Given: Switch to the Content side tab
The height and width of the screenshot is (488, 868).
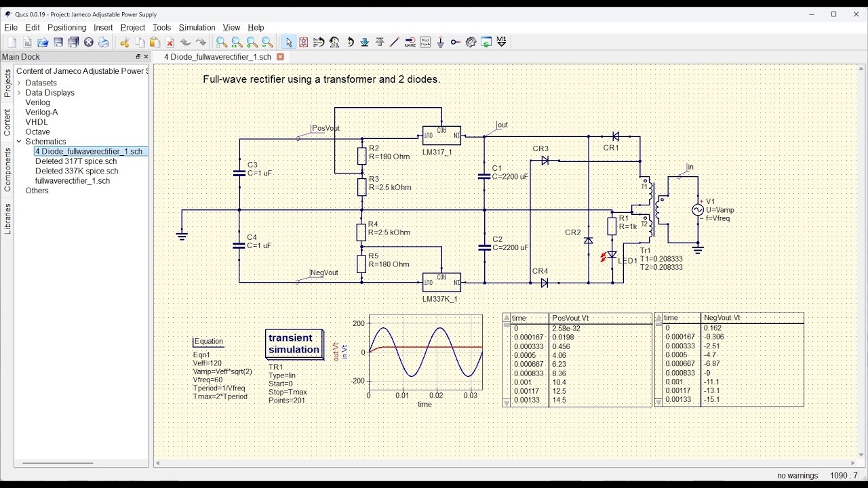Looking at the screenshot, I should click(x=7, y=123).
